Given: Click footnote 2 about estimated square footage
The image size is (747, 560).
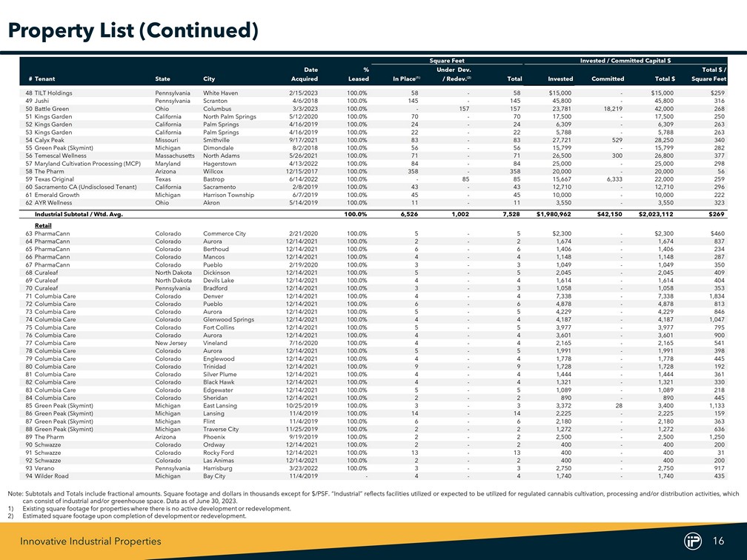Looking at the screenshot, I should 127,516.
